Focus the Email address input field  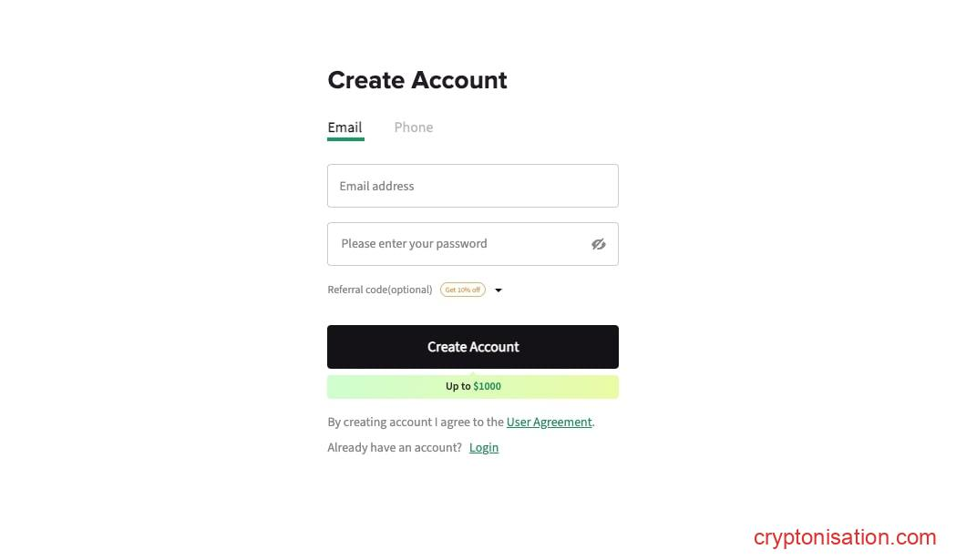coord(472,186)
